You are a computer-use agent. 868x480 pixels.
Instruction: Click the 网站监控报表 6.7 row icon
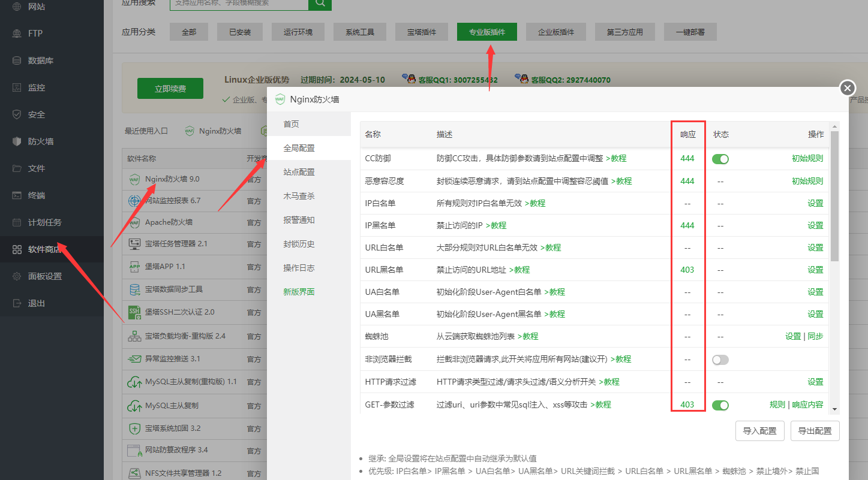(x=134, y=201)
